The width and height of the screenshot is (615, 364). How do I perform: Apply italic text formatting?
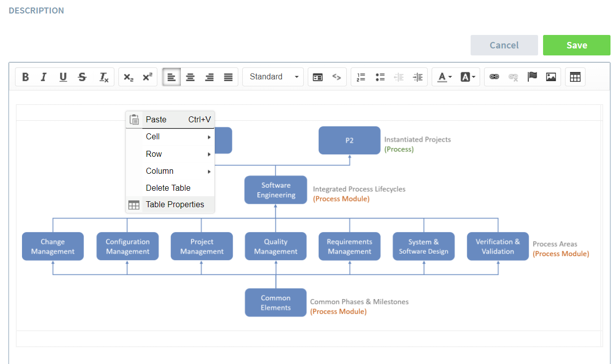(x=43, y=77)
